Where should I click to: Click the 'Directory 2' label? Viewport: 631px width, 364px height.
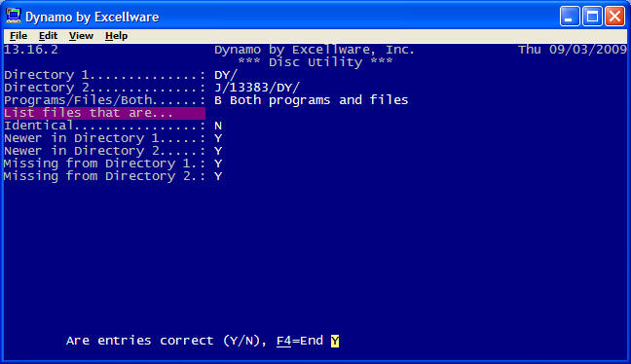[47, 88]
